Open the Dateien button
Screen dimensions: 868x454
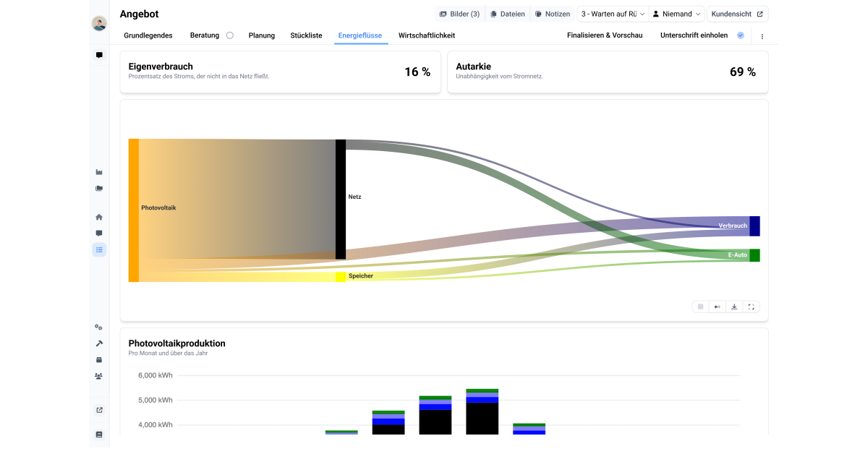click(x=507, y=14)
